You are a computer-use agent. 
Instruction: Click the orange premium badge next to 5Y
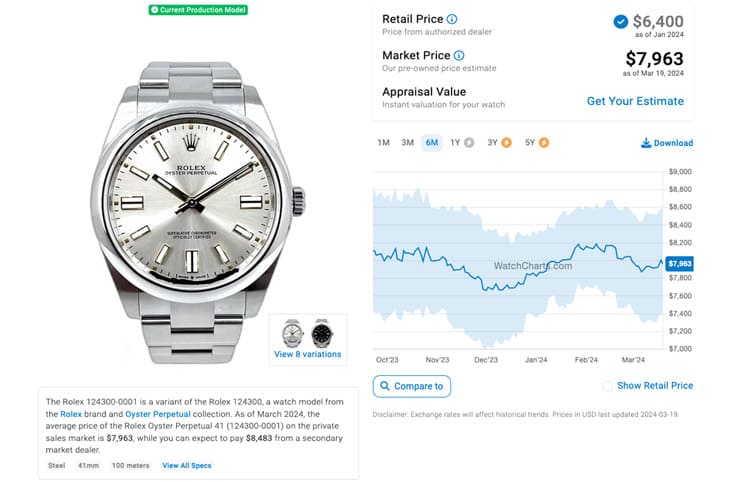[544, 143]
